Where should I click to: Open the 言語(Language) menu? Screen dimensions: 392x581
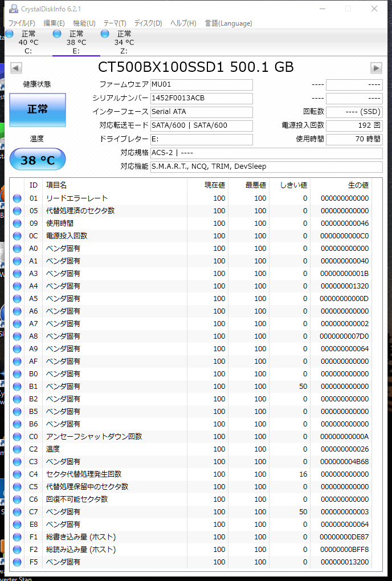coord(228,23)
